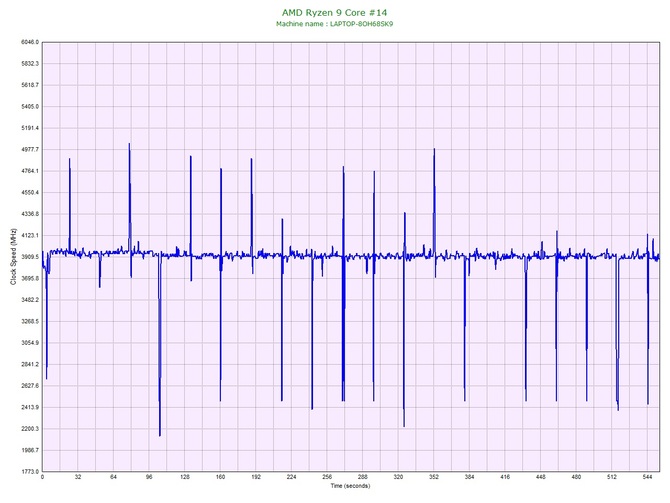This screenshot has width=670, height=503.
Task: Click the 3054.9 Y-axis tick label
Action: click(x=30, y=343)
